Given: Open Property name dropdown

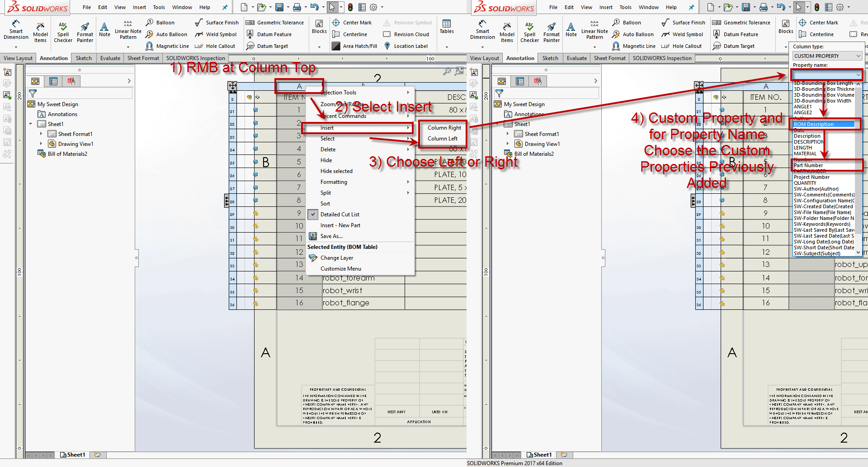Looking at the screenshot, I should pos(827,75).
